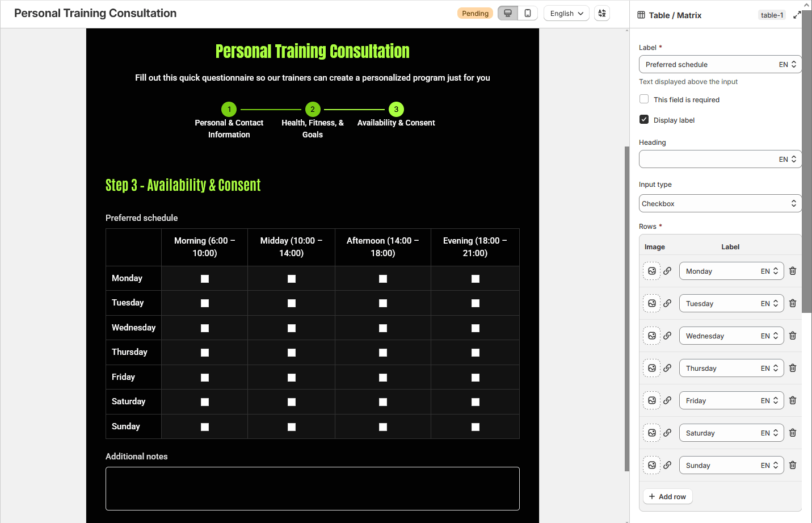Select the 'Preferred schedule' table label
The image size is (812, 523).
141,217
